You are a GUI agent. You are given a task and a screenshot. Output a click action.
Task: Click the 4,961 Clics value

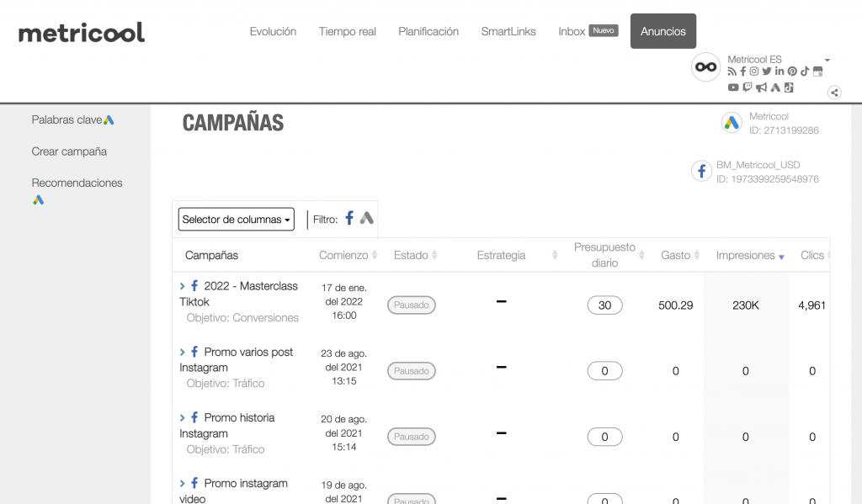(812, 305)
